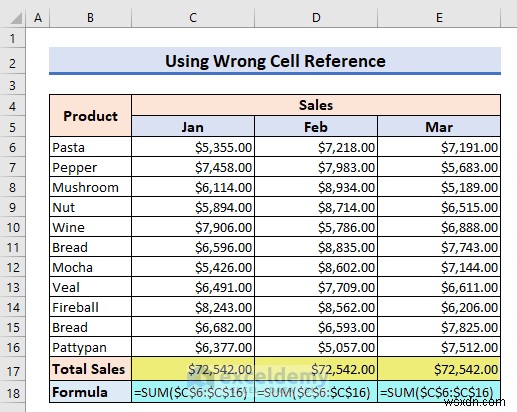The width and height of the screenshot is (517, 412).
Task: Select the Feb column heading cell
Action: tap(316, 127)
